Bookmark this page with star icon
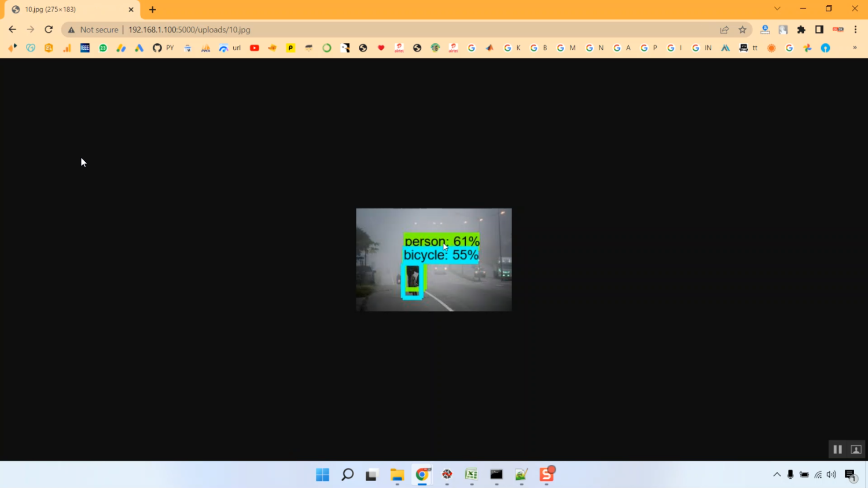The image size is (868, 488). point(742,29)
